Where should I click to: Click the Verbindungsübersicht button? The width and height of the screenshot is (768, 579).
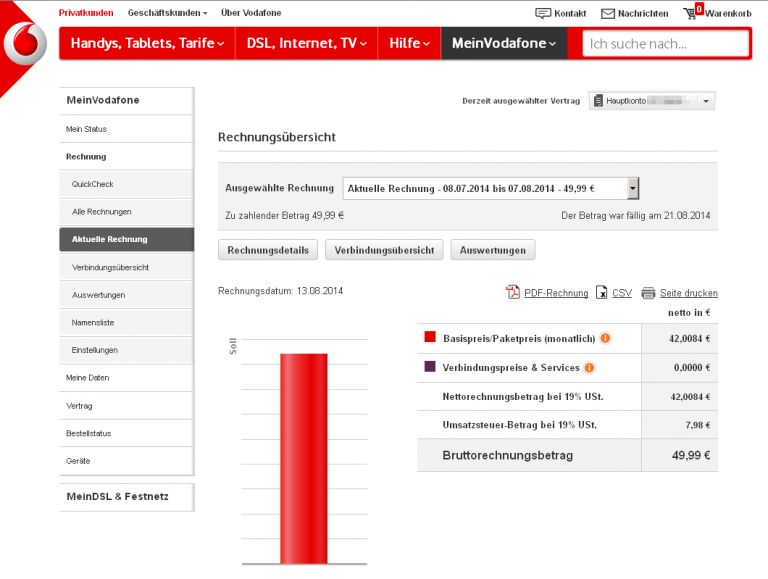(x=384, y=250)
